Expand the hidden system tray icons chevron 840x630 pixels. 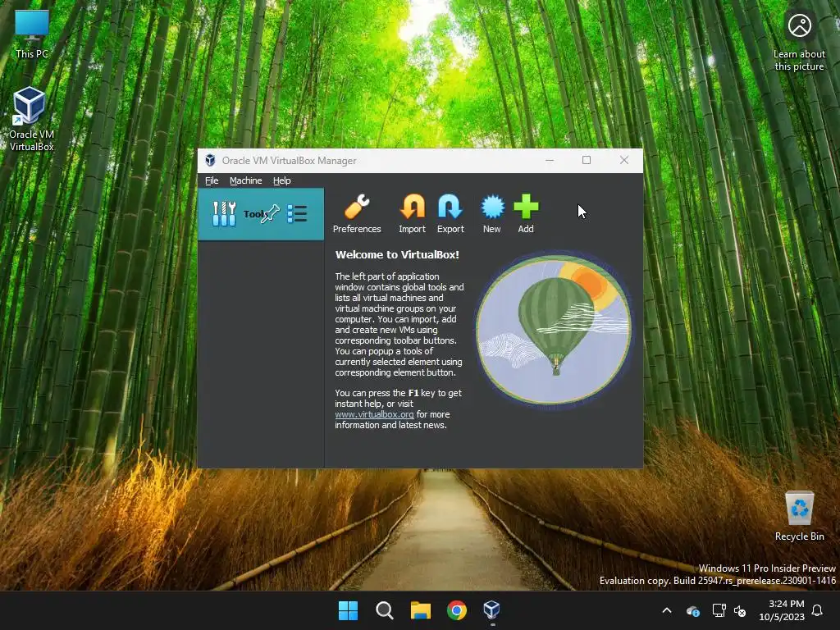[667, 610]
